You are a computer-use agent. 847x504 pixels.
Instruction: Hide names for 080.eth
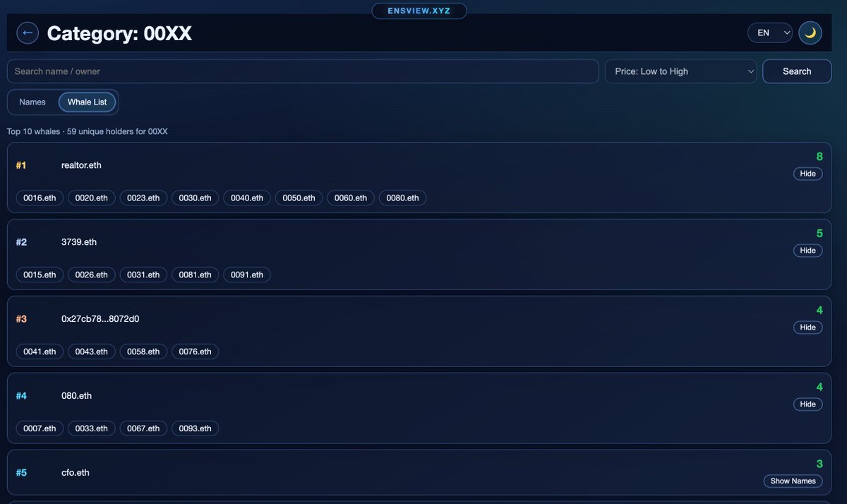807,404
